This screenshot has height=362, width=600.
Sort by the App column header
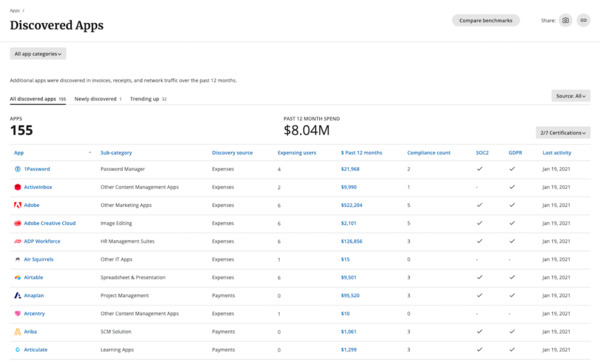[x=19, y=153]
